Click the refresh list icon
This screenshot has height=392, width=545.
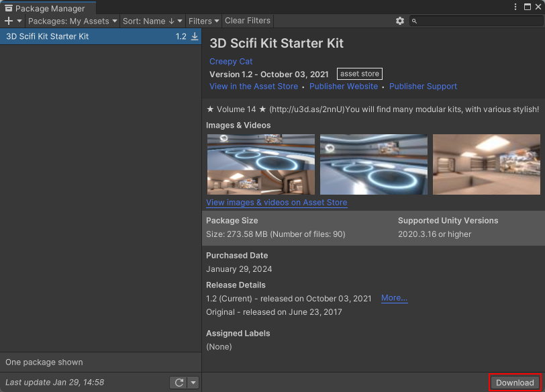pyautogui.click(x=179, y=383)
